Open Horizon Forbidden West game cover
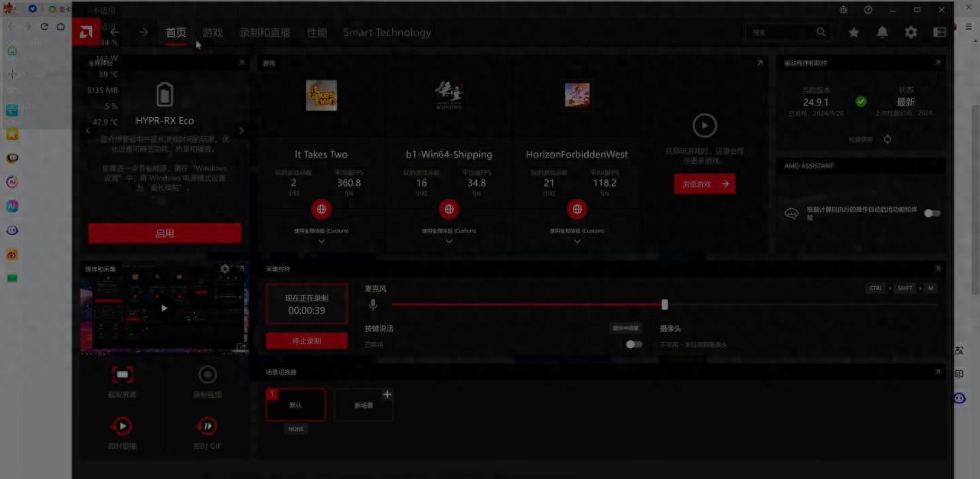 tap(577, 95)
